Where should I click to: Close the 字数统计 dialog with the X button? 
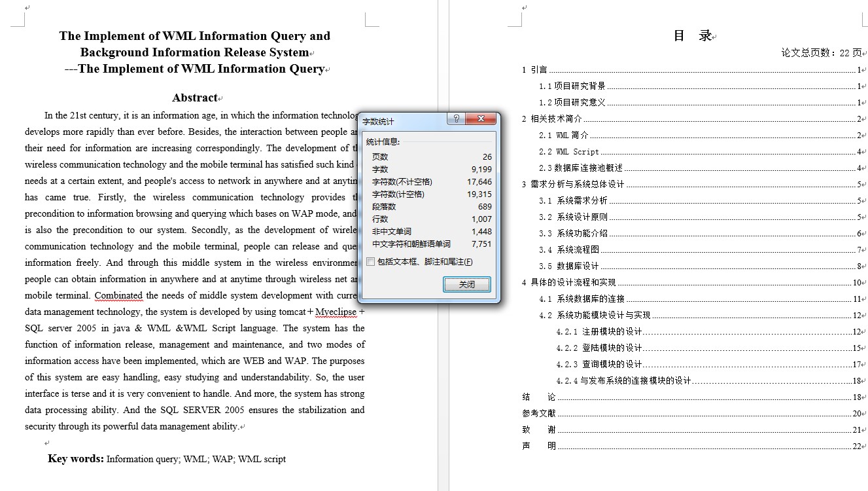[481, 118]
